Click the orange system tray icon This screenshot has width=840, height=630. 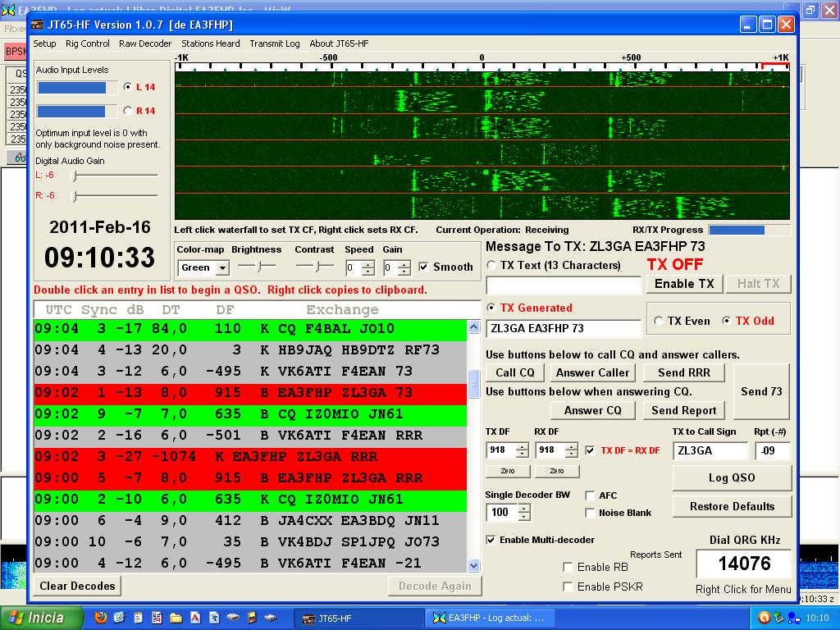[765, 618]
